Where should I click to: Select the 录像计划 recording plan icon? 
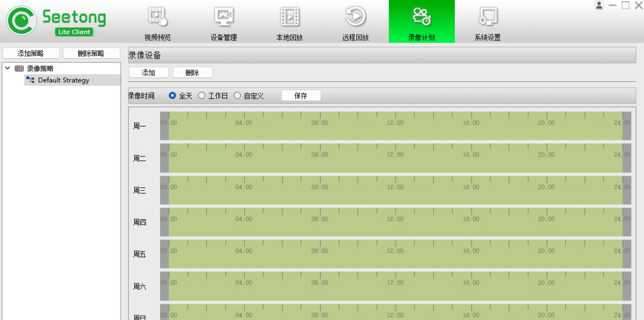[421, 17]
